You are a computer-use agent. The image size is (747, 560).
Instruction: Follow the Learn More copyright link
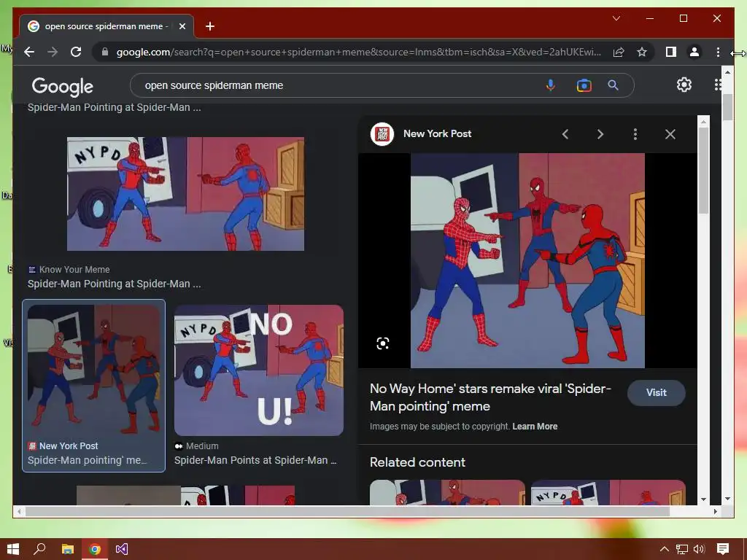point(535,426)
